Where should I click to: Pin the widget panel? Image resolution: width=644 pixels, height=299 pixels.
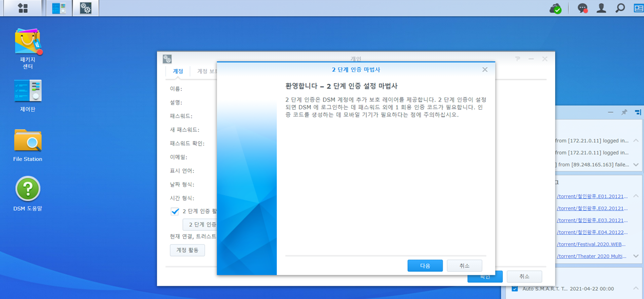(624, 112)
